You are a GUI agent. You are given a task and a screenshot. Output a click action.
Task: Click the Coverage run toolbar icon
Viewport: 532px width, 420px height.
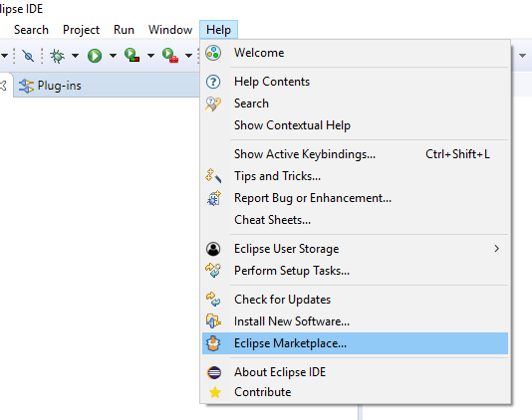pos(132,56)
